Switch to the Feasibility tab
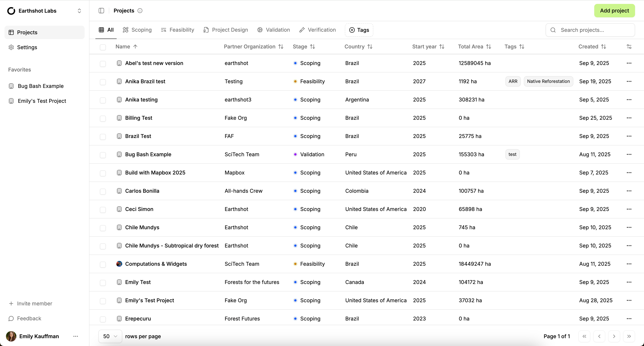 tap(177, 30)
